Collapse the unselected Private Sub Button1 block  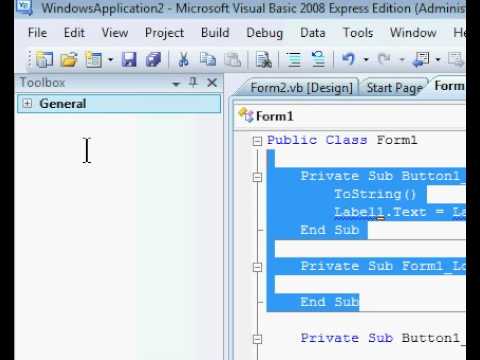(257, 339)
